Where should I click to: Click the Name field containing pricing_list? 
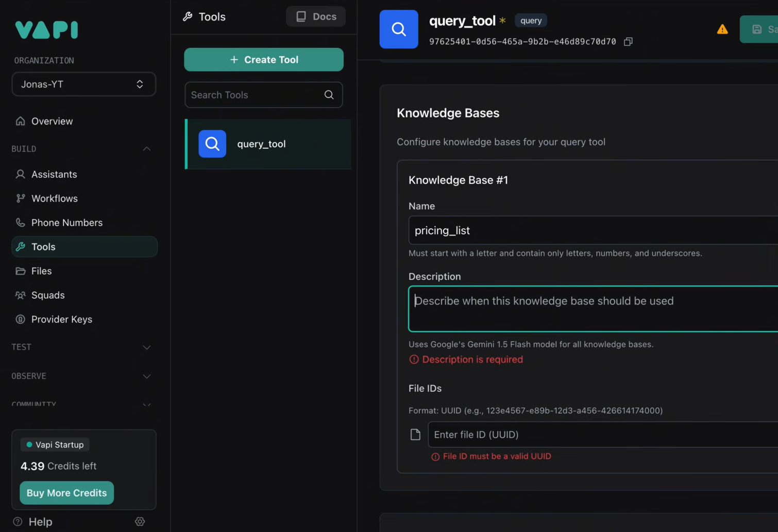click(x=593, y=230)
